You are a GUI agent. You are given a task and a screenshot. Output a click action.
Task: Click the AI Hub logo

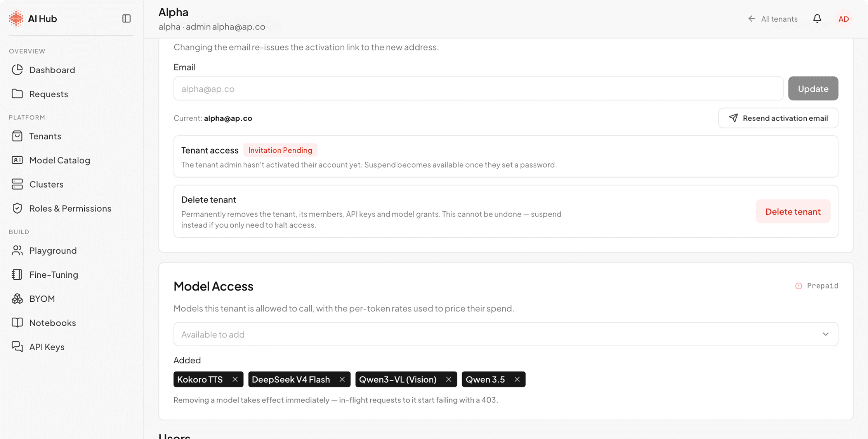click(x=16, y=19)
